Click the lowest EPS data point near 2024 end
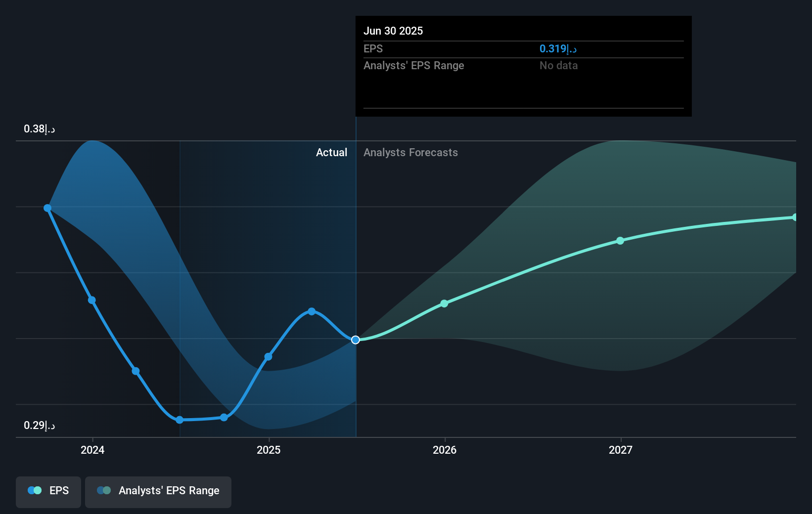This screenshot has height=514, width=812. (179, 420)
